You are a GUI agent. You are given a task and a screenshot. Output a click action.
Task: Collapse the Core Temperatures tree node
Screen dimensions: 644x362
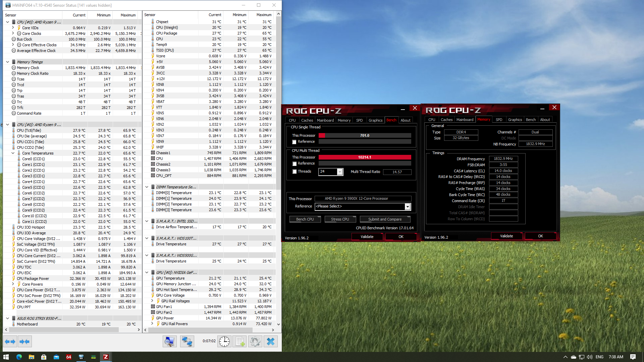[x=13, y=153]
